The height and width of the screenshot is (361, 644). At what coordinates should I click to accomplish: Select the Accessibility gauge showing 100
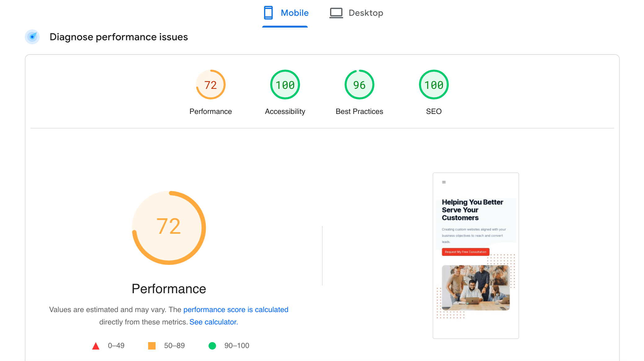coord(285,84)
